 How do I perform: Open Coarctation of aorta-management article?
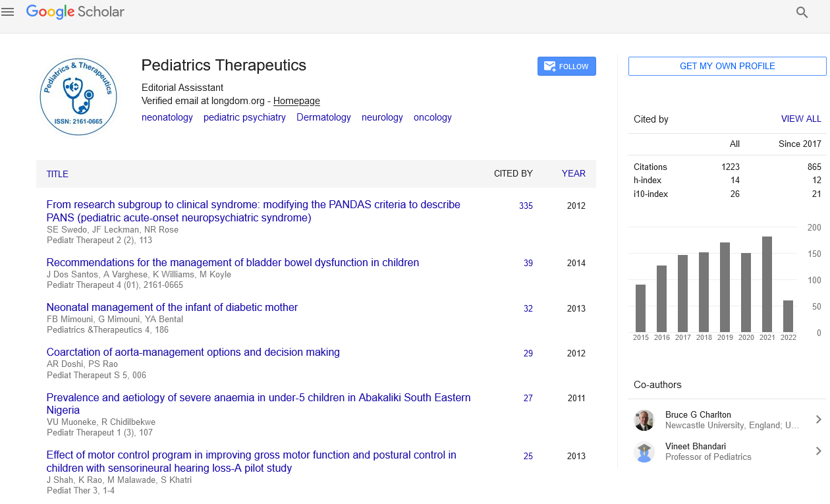[x=193, y=352]
